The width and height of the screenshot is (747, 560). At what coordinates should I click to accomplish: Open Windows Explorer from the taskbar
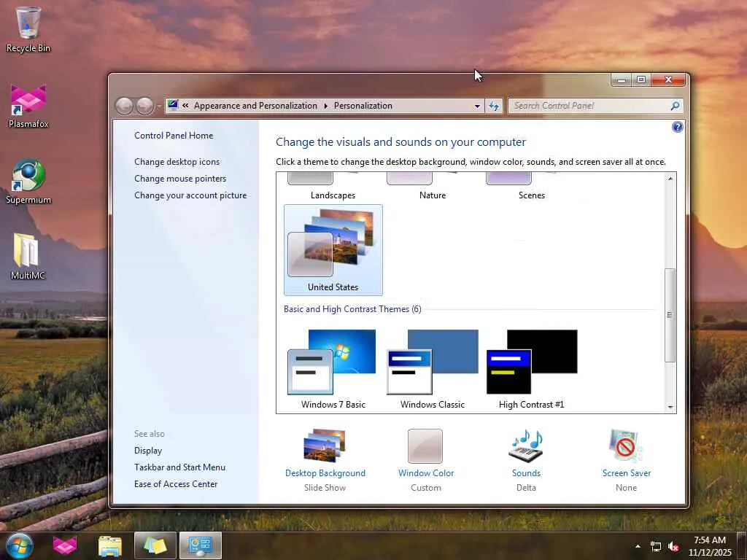click(x=110, y=545)
